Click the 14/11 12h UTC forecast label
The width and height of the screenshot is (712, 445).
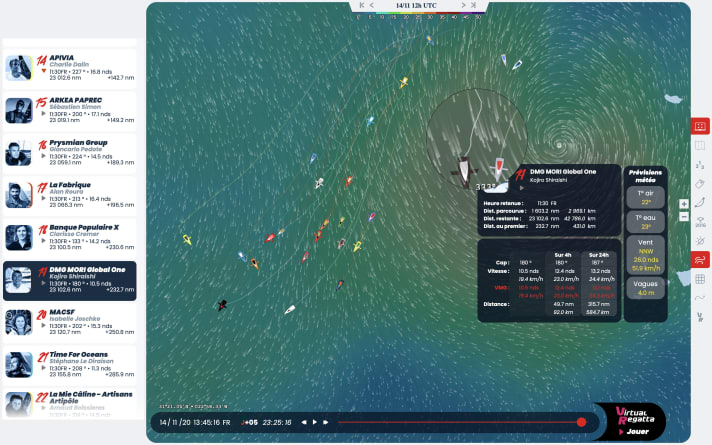click(x=416, y=5)
